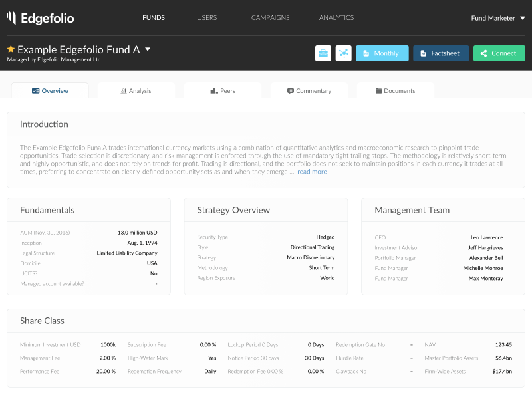Open the Fund Marketer user menu
The width and height of the screenshot is (532, 399).
[x=497, y=18]
